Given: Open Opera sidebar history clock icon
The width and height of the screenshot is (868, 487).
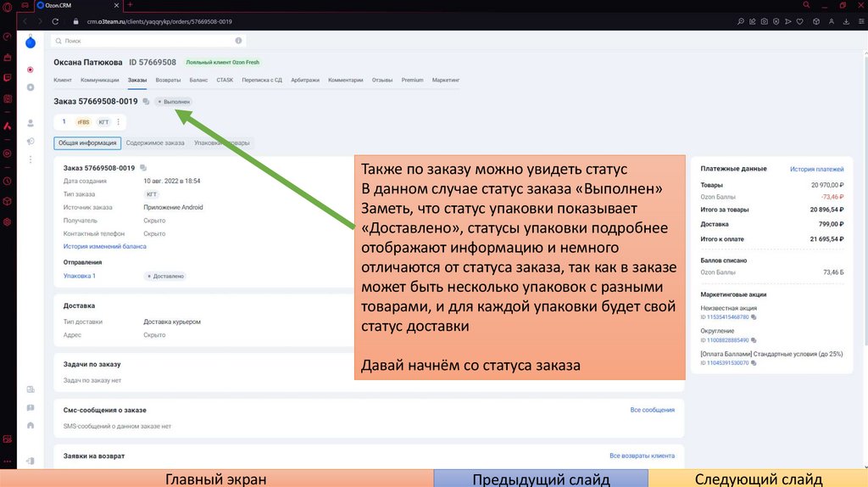Looking at the screenshot, I should click(8, 182).
